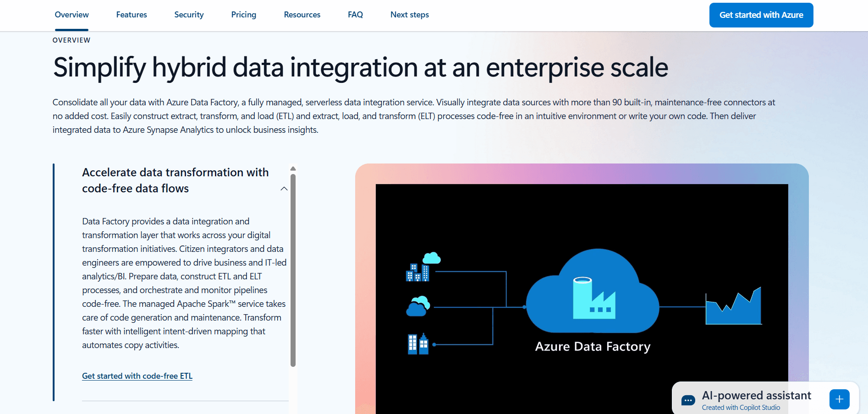Click the 'Accelerate data transformation' accordion heading
Viewport: 868px width, 414px height.
(175, 180)
